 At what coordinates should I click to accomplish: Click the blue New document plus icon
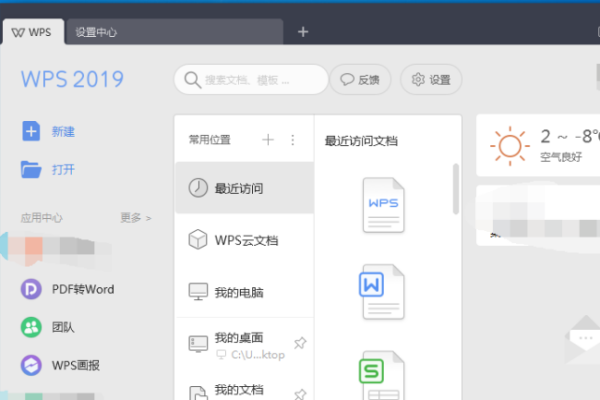[x=32, y=131]
